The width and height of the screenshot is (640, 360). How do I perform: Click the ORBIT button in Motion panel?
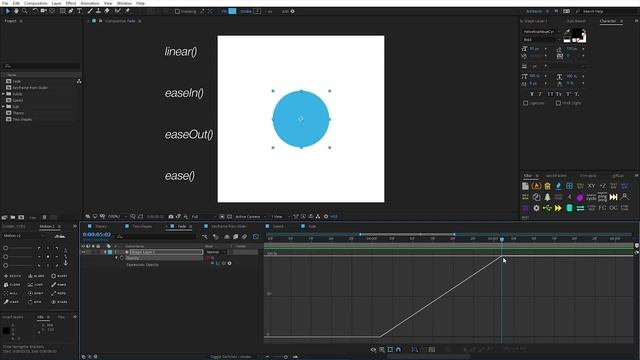(x=36, y=293)
